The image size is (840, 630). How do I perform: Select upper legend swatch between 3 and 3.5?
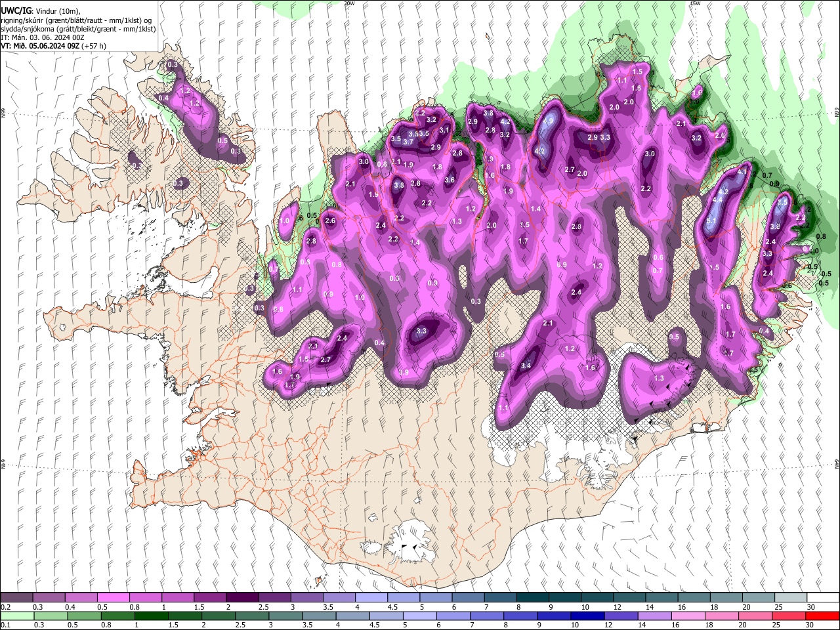point(306,598)
